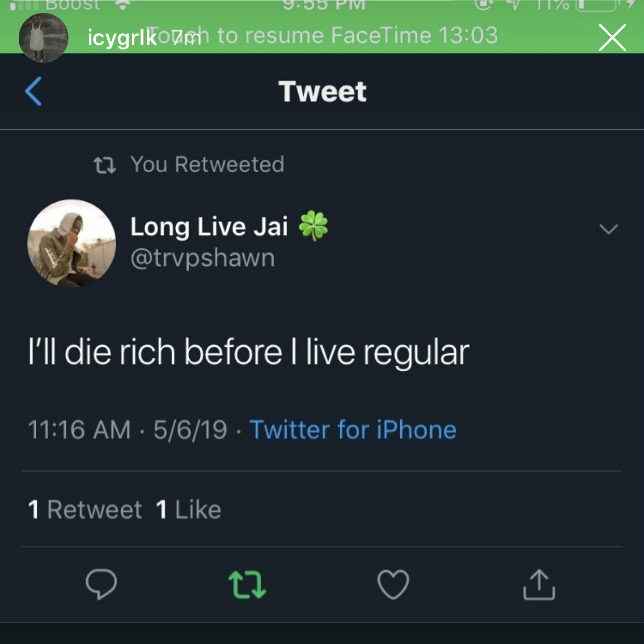Tap the @trvpshawn handle
This screenshot has height=644, width=644.
[x=203, y=258]
